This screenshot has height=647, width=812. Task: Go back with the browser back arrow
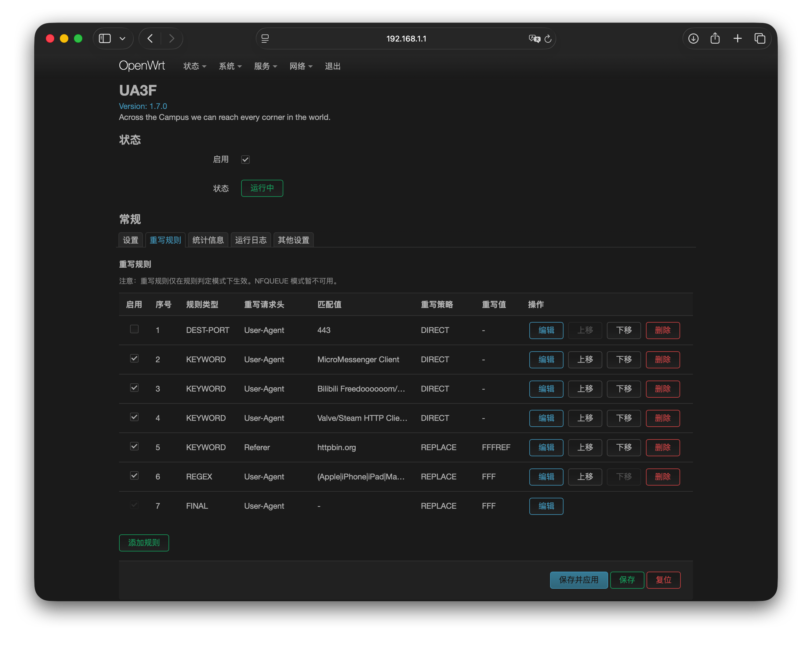point(150,38)
